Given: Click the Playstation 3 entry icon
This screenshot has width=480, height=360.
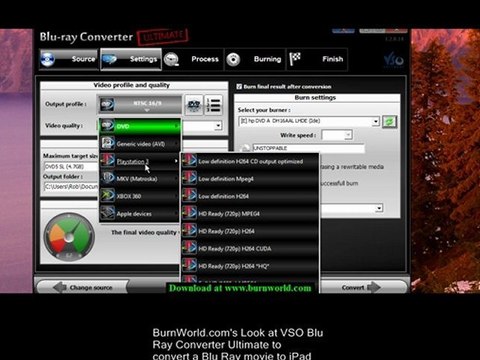Looking at the screenshot, I should (x=108, y=161).
